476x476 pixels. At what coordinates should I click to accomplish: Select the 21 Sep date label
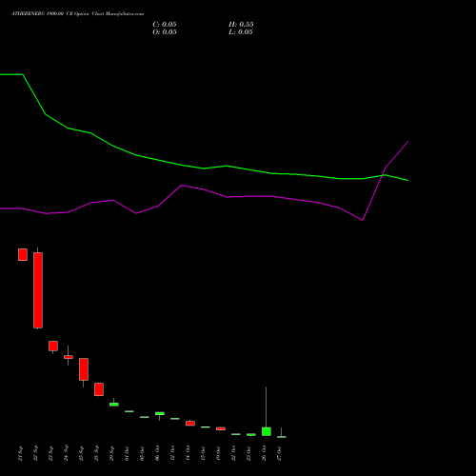21,453
